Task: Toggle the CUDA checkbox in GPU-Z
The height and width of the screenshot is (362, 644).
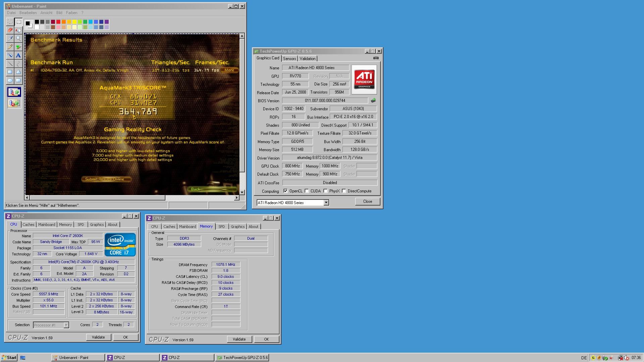Action: pyautogui.click(x=307, y=191)
